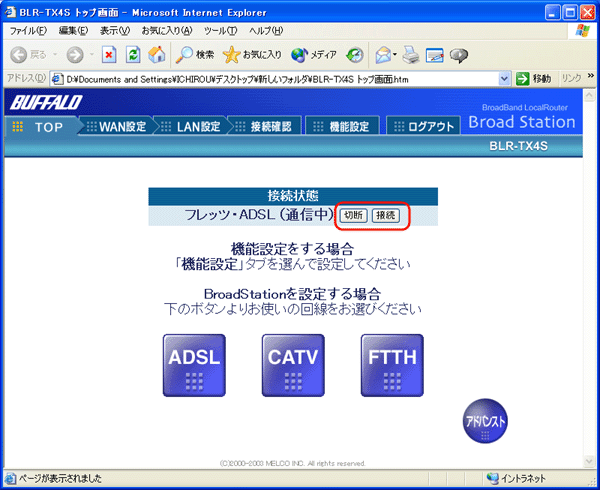Viewport: 600px width, 490px height.
Task: Open the Forward button history dropdown
Action: coord(91,55)
